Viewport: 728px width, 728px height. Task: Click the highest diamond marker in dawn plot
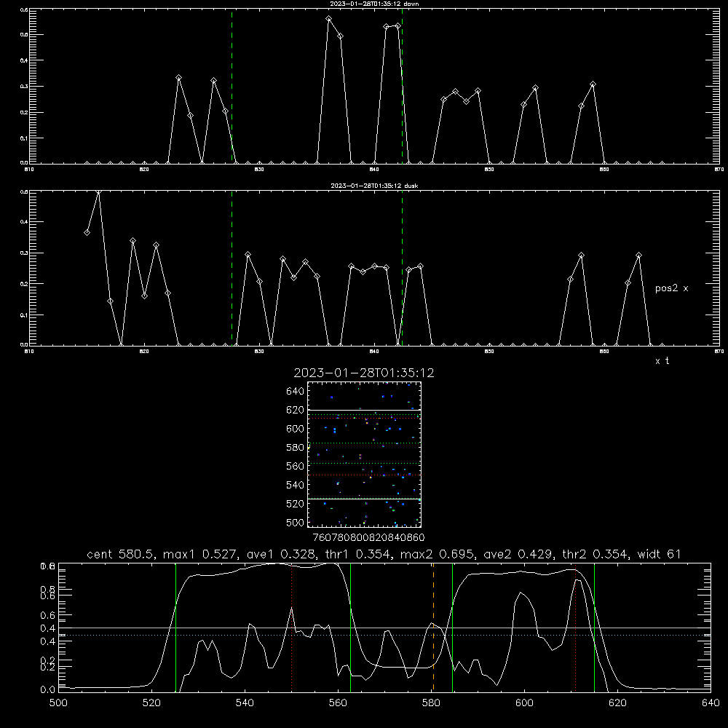click(329, 19)
